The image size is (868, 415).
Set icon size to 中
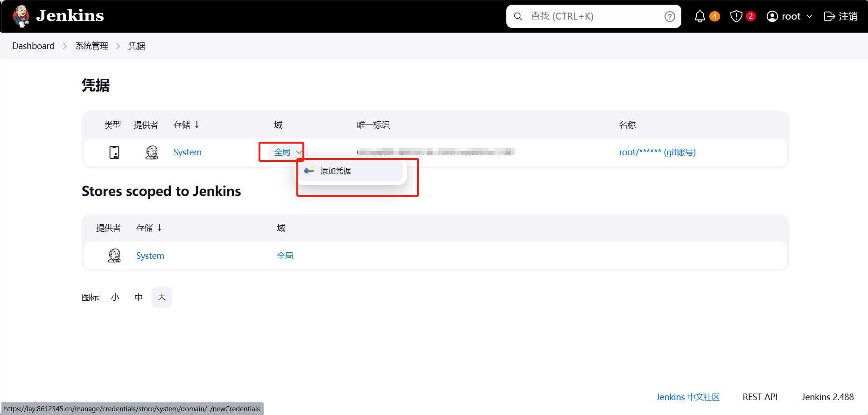(139, 297)
